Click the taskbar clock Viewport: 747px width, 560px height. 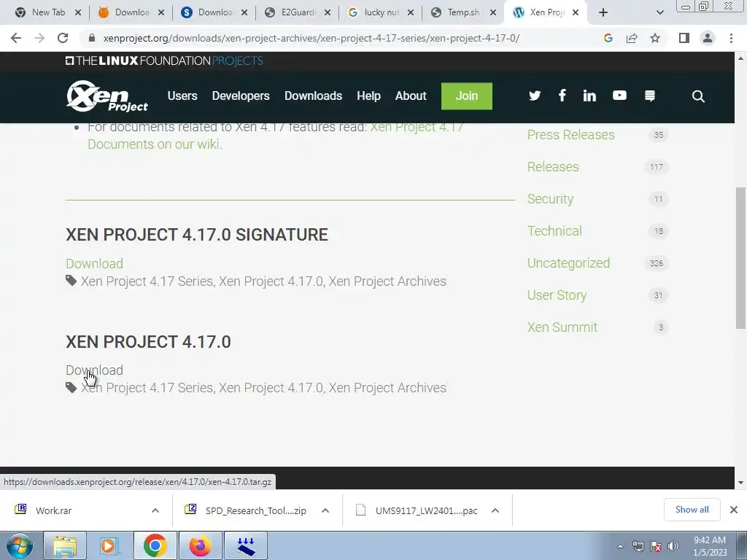(710, 546)
